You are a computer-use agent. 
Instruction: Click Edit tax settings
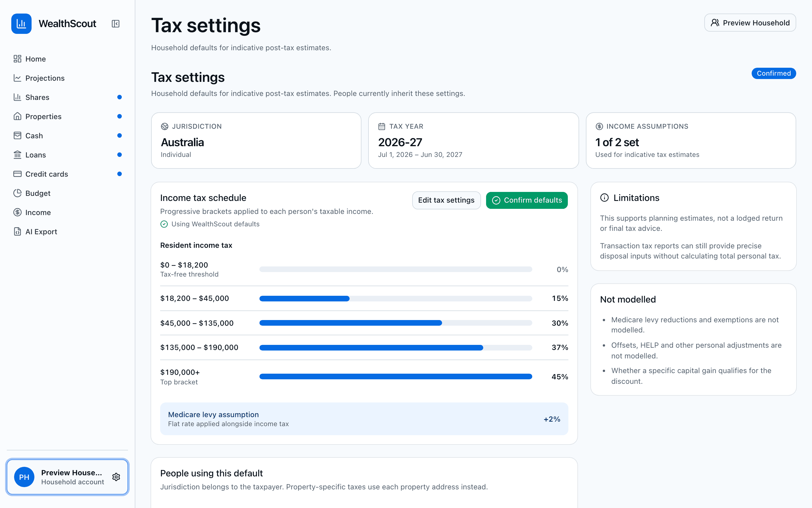click(x=446, y=200)
